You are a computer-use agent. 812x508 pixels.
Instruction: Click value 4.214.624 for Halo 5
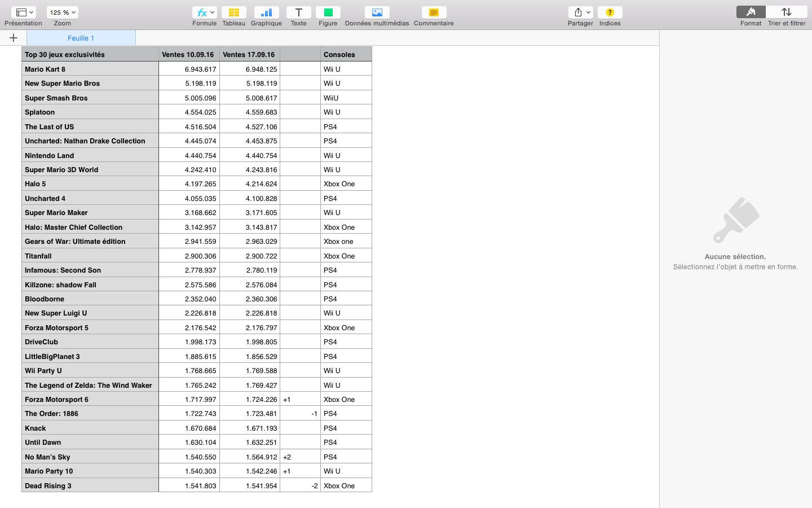pyautogui.click(x=250, y=183)
